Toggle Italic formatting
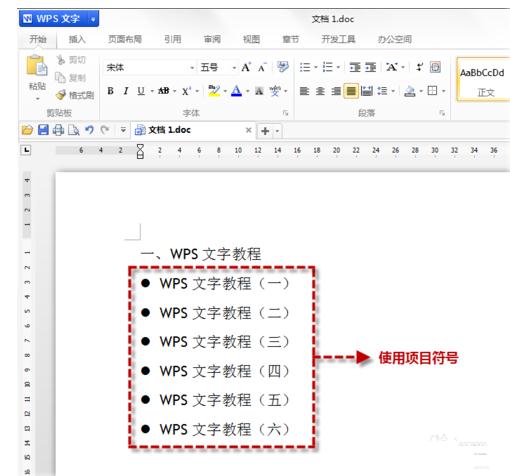Screen dimensions: 510x476 coord(126,91)
